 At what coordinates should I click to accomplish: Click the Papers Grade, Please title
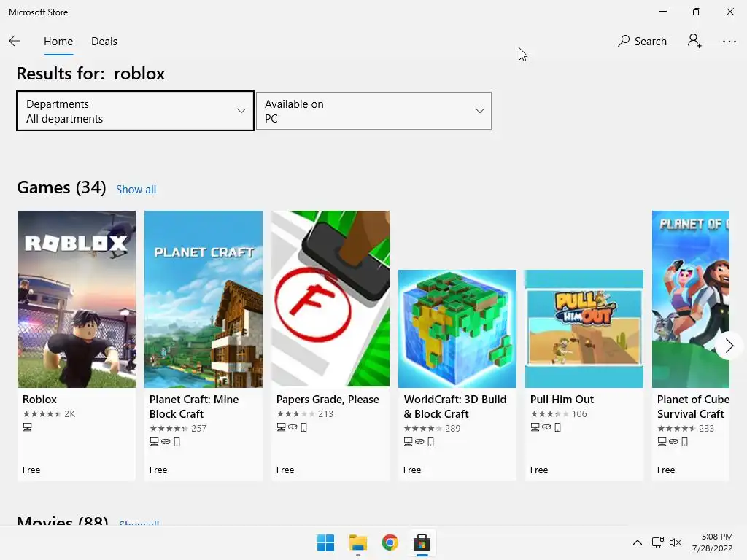(328, 400)
